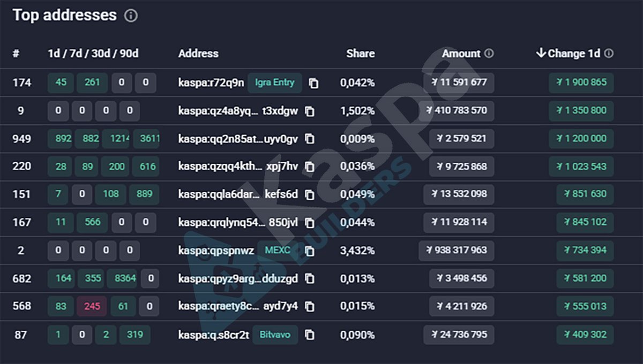Image resolution: width=643 pixels, height=364 pixels.
Task: Click the 566 rank-change badge
Action: click(x=92, y=223)
